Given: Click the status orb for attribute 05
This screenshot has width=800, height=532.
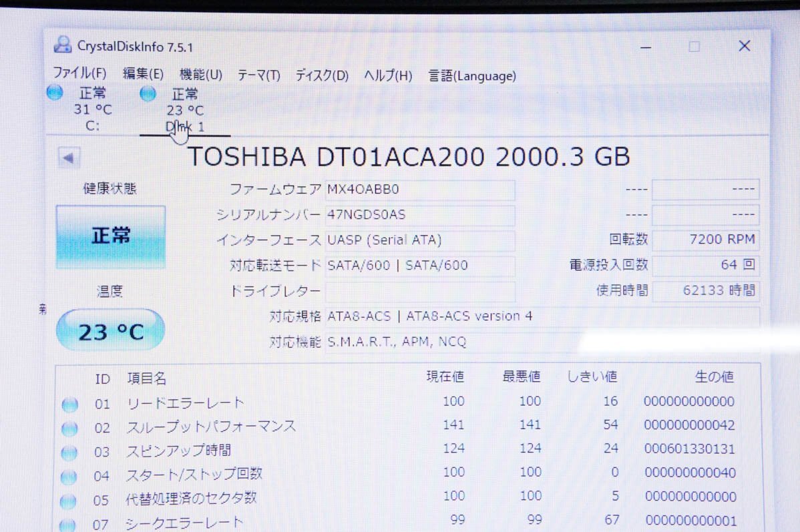Looking at the screenshot, I should pos(68,501).
